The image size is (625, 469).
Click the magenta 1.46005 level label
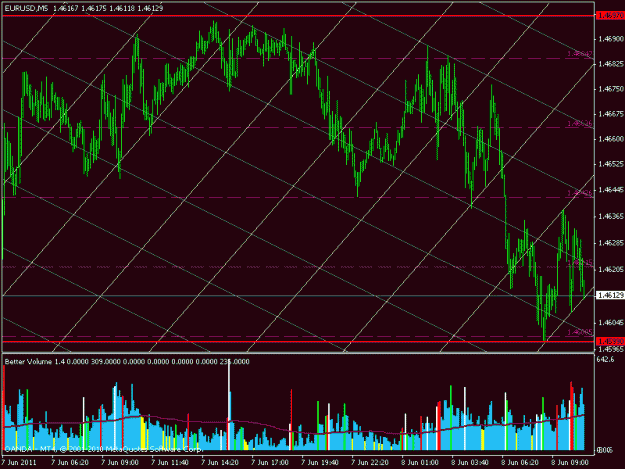[x=580, y=332]
